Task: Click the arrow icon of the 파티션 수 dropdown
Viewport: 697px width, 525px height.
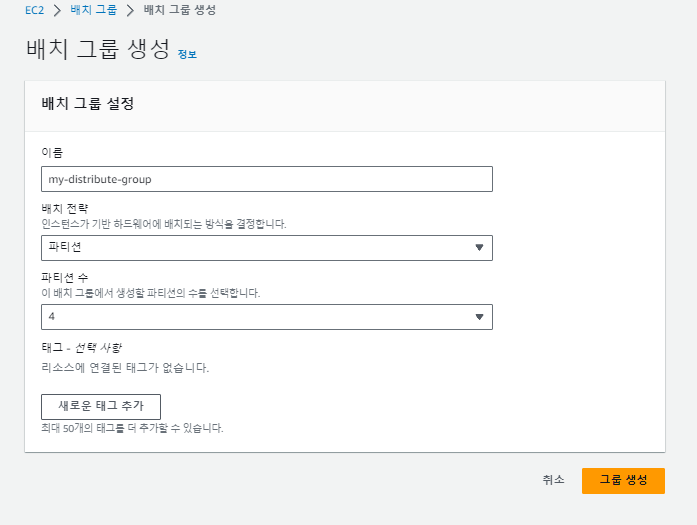Action: (479, 317)
